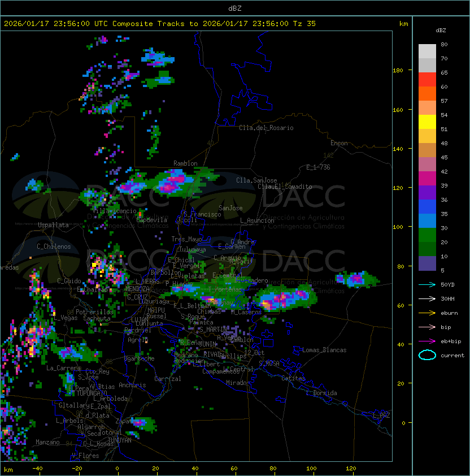Click the E_1-736 map label
The image size is (470, 476).
click(x=318, y=167)
